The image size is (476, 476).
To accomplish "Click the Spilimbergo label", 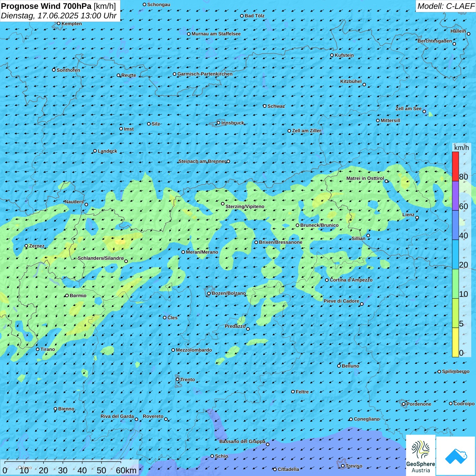I will tap(456, 371).
